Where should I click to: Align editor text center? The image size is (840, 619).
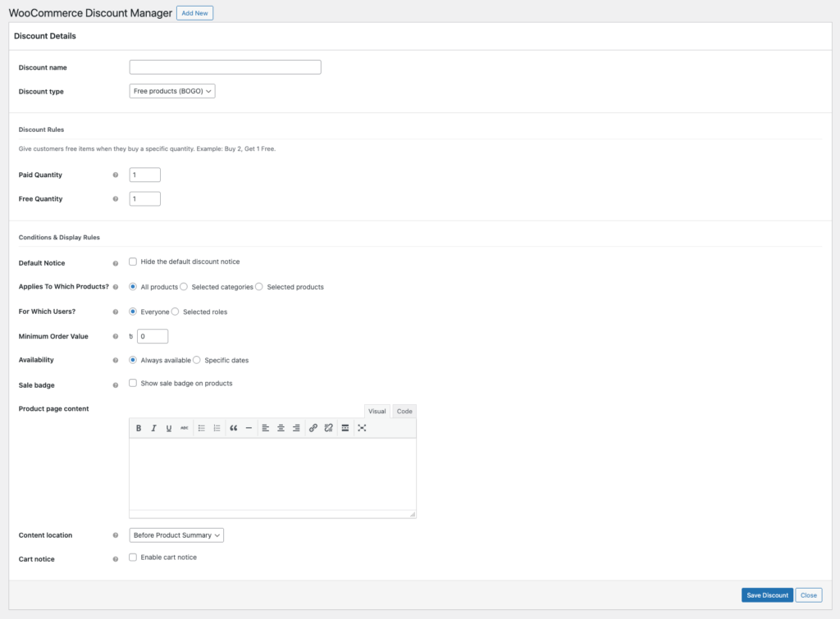281,428
